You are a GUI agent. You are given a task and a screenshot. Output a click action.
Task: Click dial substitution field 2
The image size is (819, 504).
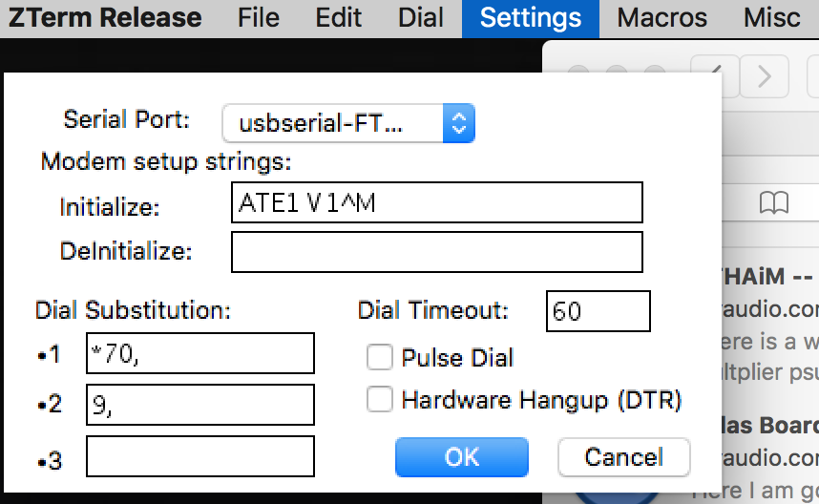click(200, 405)
